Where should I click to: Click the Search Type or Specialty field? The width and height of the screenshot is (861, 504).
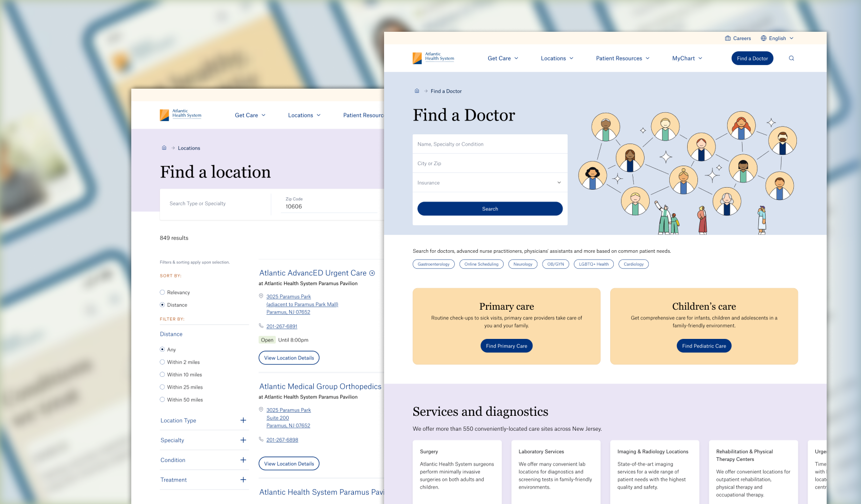pos(215,204)
